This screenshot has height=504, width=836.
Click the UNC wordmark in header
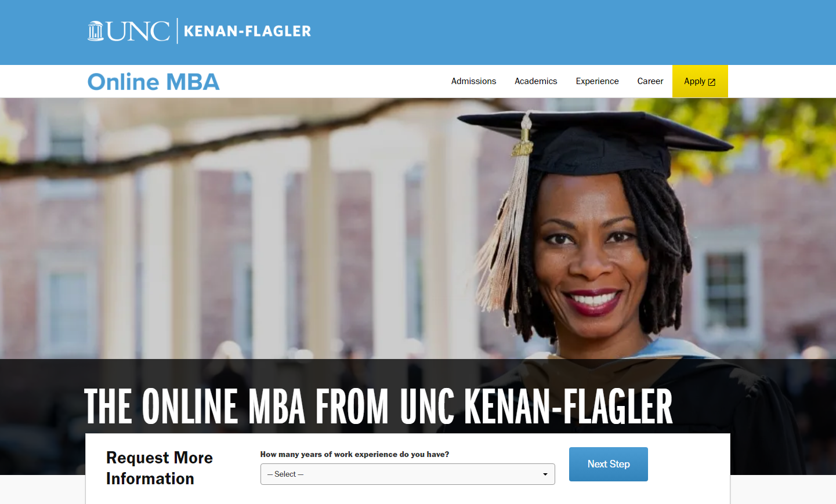138,31
